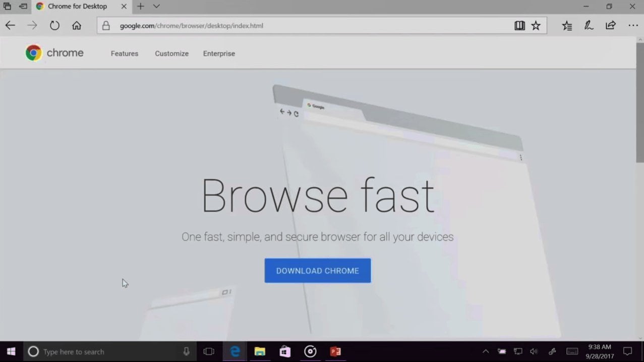
Task: Click the Download Chrome button
Action: click(318, 271)
